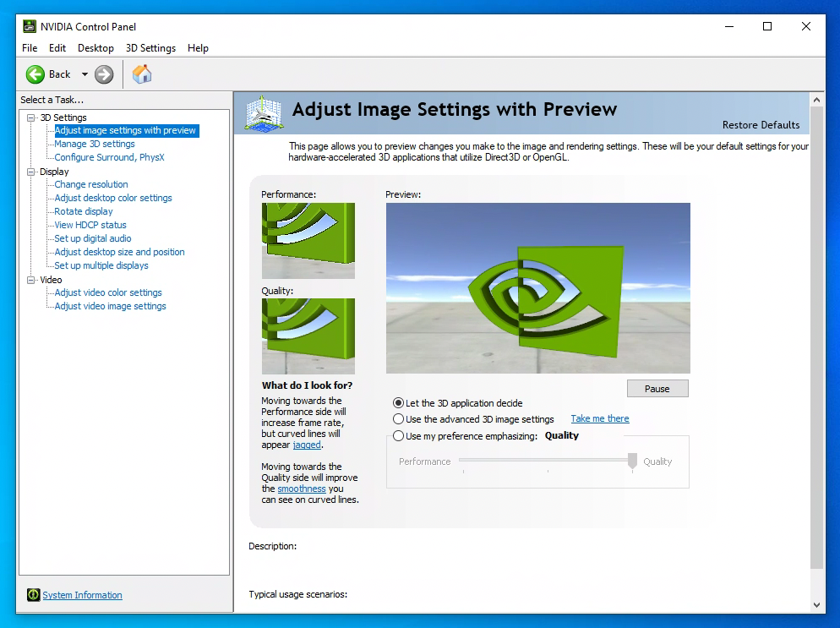Viewport: 840px width, 628px height.
Task: Pause the 3D preview animation
Action: click(657, 389)
